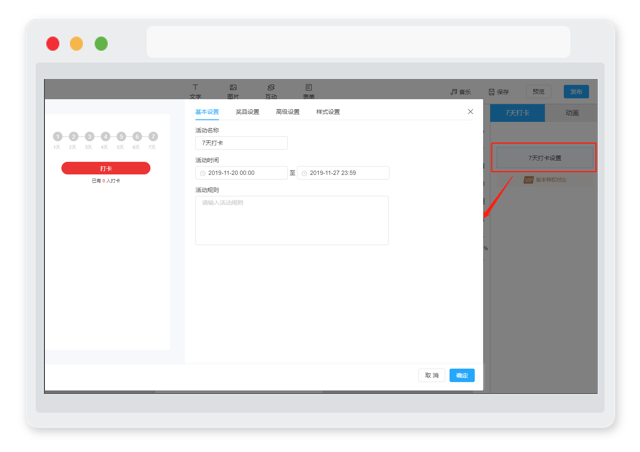Switch to the 基本设置 tab
The height and width of the screenshot is (452, 640).
click(x=207, y=112)
